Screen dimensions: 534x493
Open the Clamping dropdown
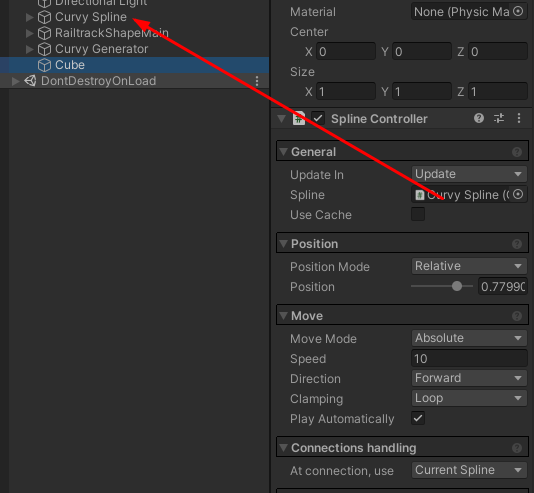coord(469,398)
